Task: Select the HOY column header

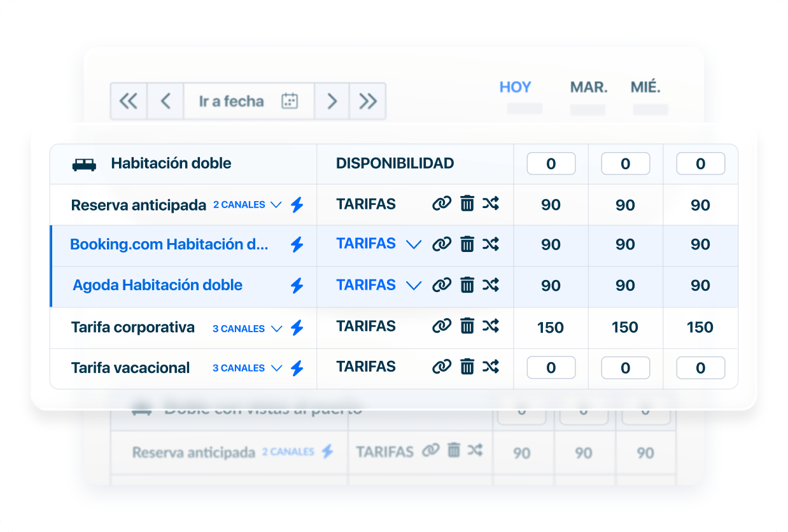Action: [515, 87]
